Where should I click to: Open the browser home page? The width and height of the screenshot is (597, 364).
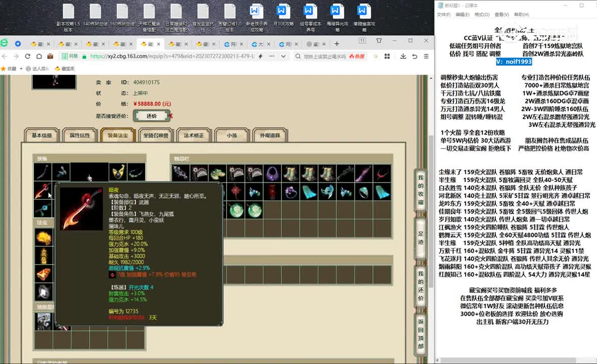tap(39, 56)
